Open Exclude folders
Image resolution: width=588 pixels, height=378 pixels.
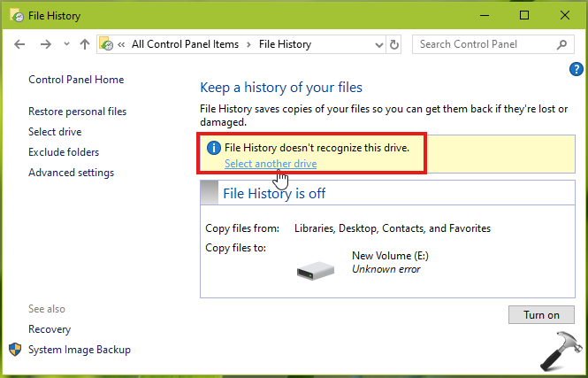(x=64, y=152)
